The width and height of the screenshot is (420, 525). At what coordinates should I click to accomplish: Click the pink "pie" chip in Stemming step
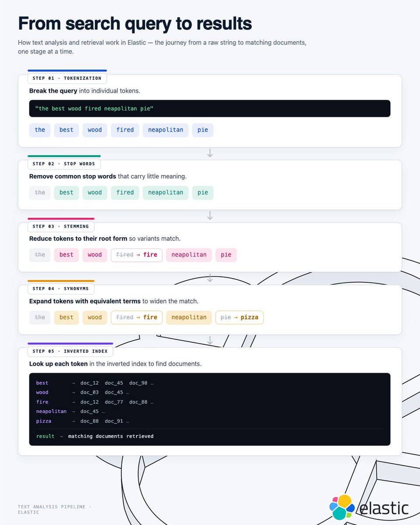click(x=226, y=255)
